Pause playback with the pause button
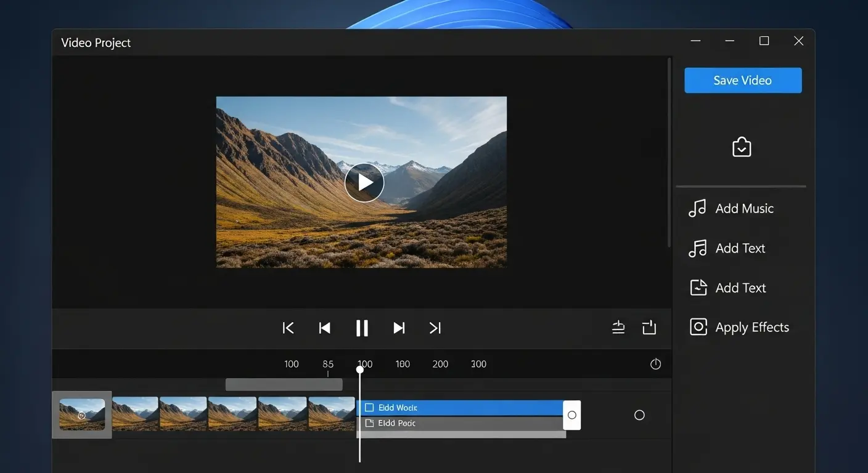This screenshot has height=473, width=868. coord(362,328)
